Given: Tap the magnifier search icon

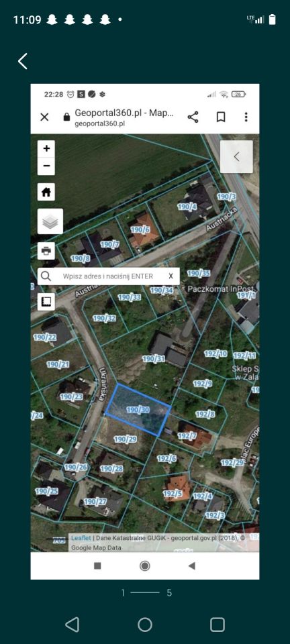Looking at the screenshot, I should click(46, 276).
